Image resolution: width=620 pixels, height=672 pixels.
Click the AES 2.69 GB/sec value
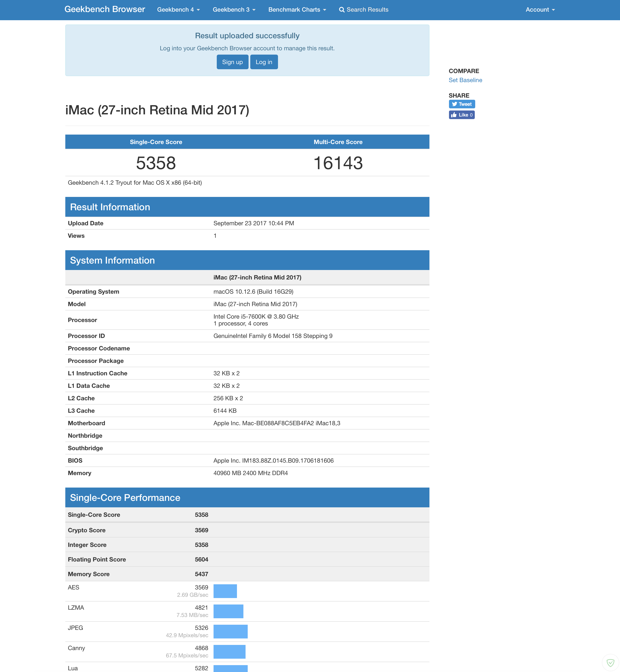(x=192, y=595)
